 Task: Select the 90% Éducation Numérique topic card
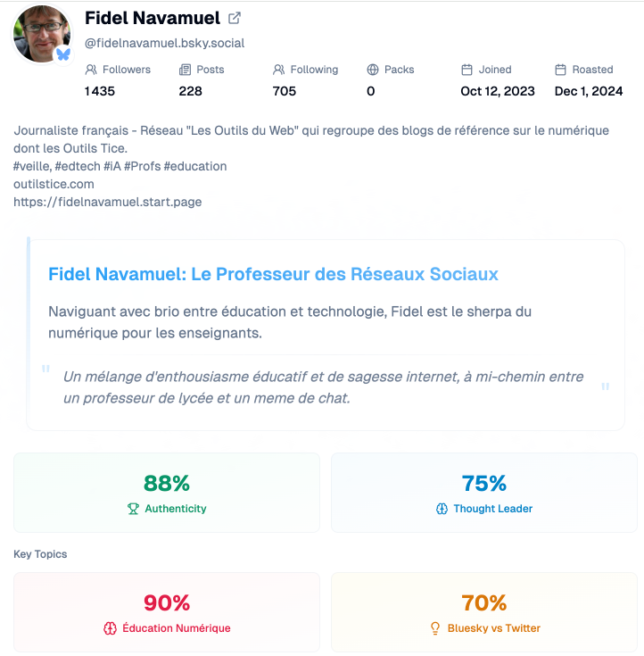click(167, 612)
